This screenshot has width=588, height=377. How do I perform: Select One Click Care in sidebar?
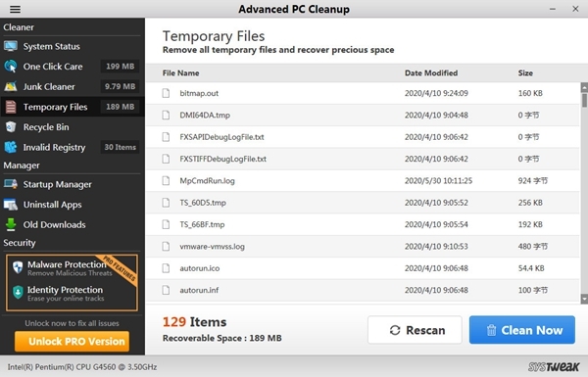53,67
